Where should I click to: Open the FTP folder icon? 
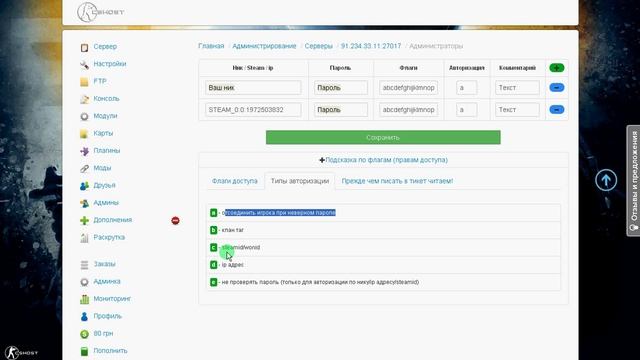click(x=84, y=82)
